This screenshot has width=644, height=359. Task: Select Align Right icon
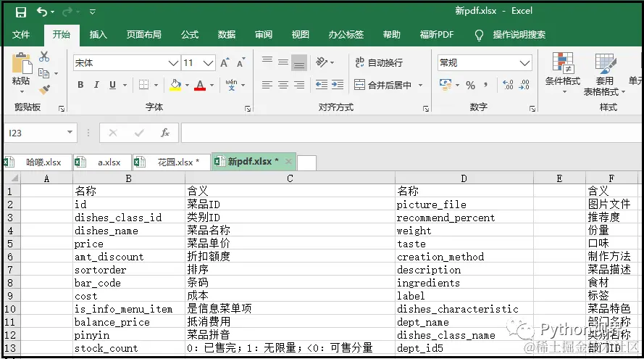click(x=299, y=85)
